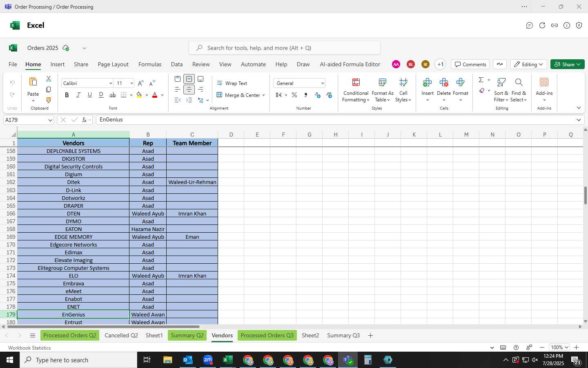
Task: Open Outlook from the Windows taskbar
Action: pyautogui.click(x=187, y=360)
